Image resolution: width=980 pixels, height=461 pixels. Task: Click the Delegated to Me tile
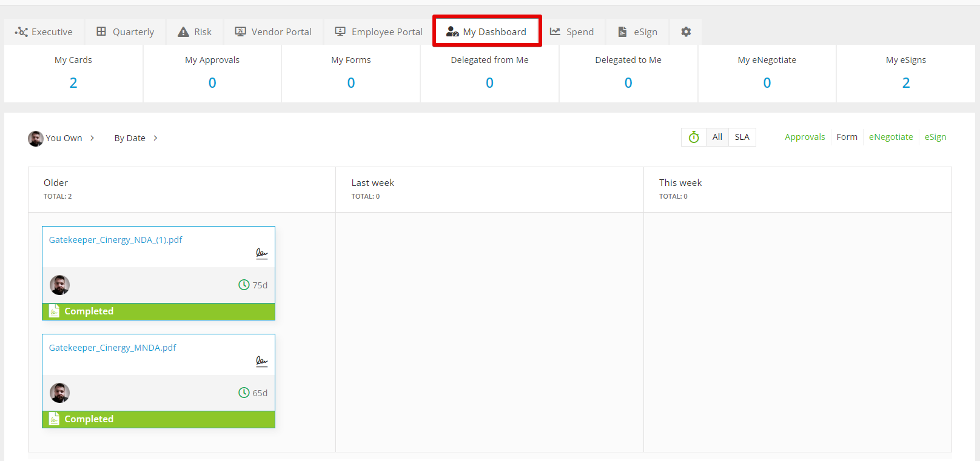pyautogui.click(x=628, y=73)
